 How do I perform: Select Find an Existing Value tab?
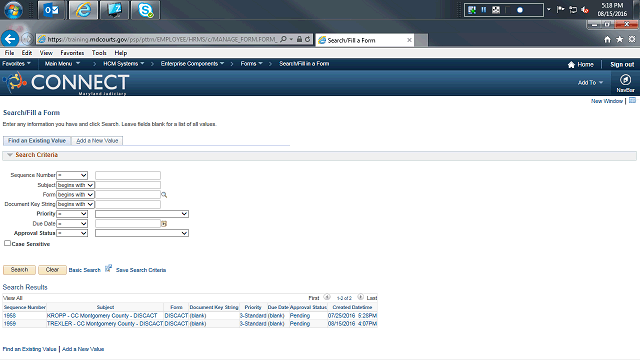coord(37,141)
